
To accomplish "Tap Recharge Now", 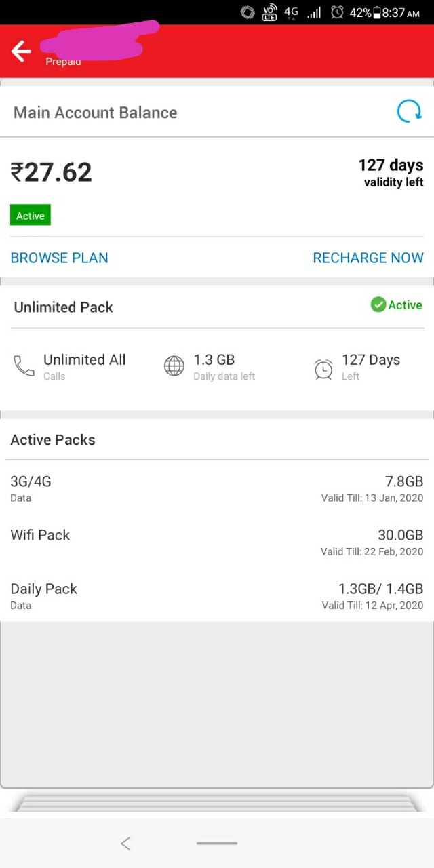I will [x=368, y=258].
